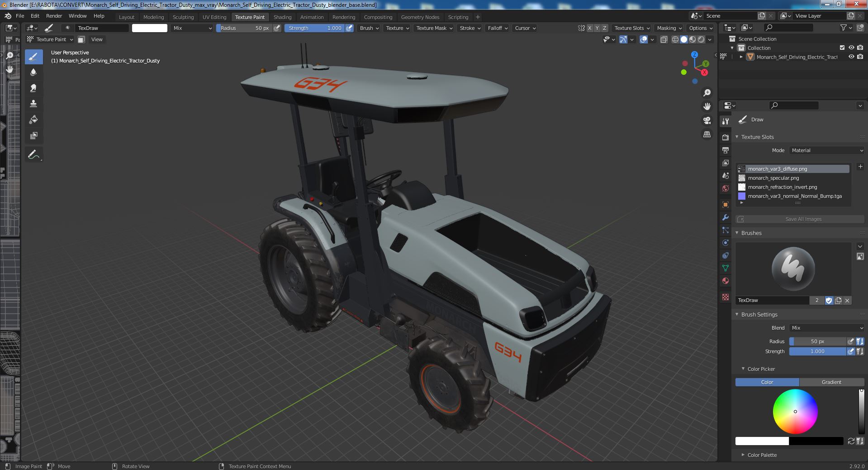This screenshot has height=470, width=868.
Task: Open the Texture properties checker tab
Action: tap(726, 297)
